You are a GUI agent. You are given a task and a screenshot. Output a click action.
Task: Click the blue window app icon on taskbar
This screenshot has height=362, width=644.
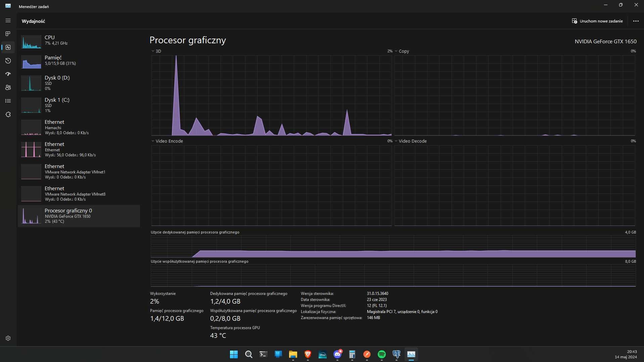click(x=278, y=354)
